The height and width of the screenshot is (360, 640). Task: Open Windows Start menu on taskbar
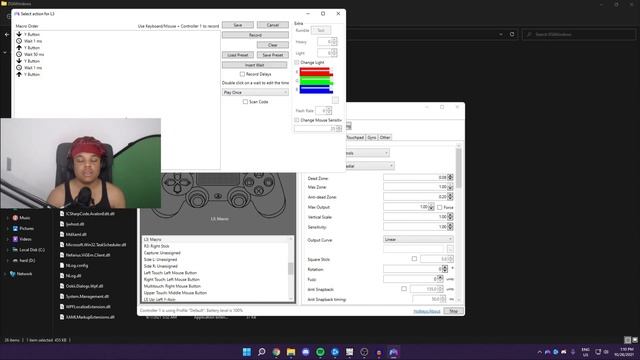[247, 352]
